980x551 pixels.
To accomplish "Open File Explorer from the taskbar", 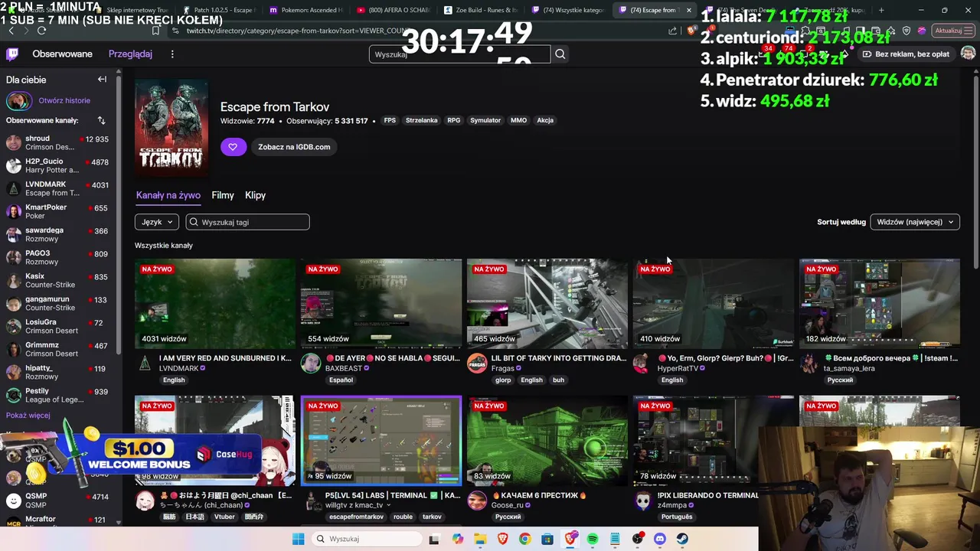I will coord(480,539).
